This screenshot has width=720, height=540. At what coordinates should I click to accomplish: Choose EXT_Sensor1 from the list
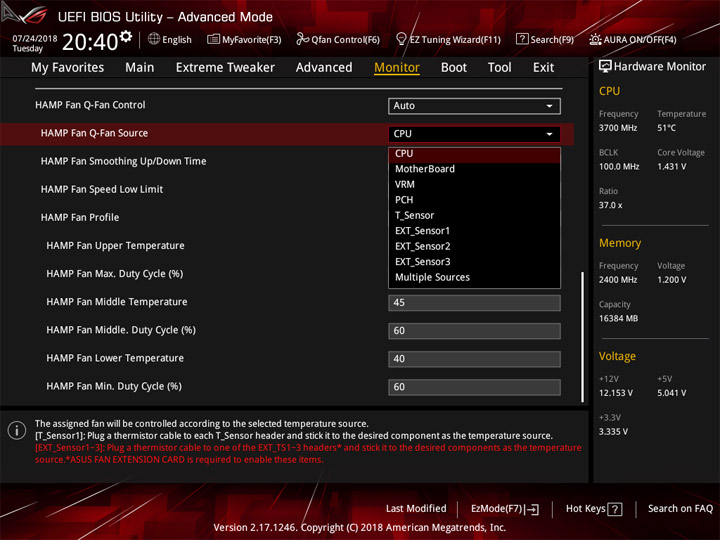pyautogui.click(x=474, y=231)
